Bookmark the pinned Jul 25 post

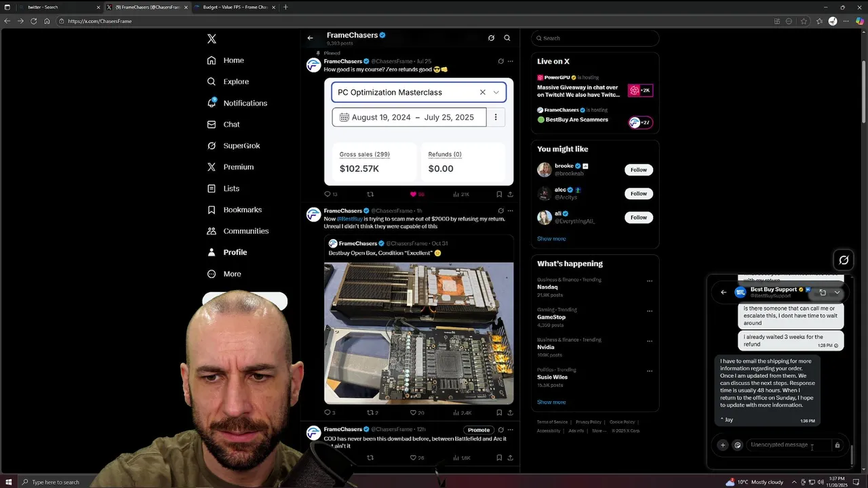pos(500,194)
